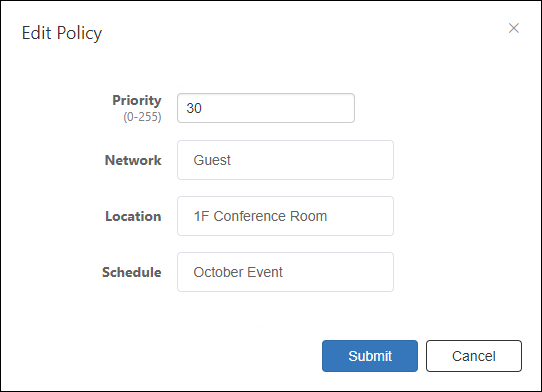The width and height of the screenshot is (542, 392).
Task: Click the 1F Conference Room text
Action: tap(260, 216)
